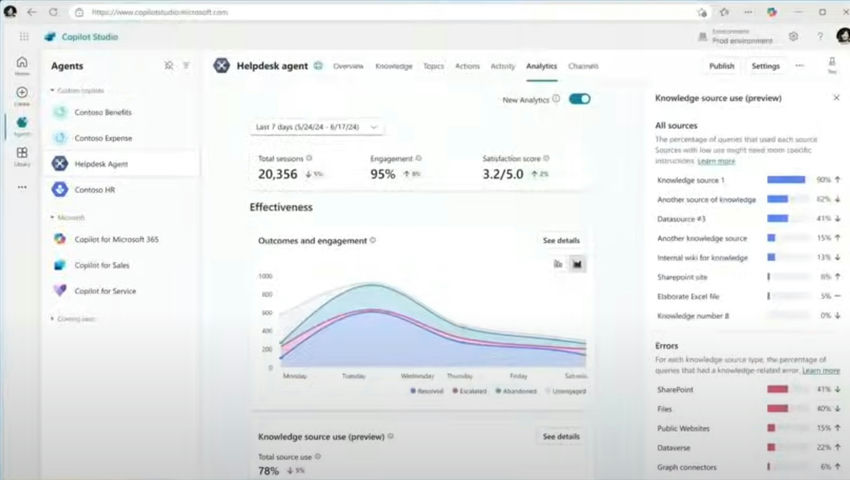Click the Settings button
Screen dimensions: 850x480
(765, 66)
